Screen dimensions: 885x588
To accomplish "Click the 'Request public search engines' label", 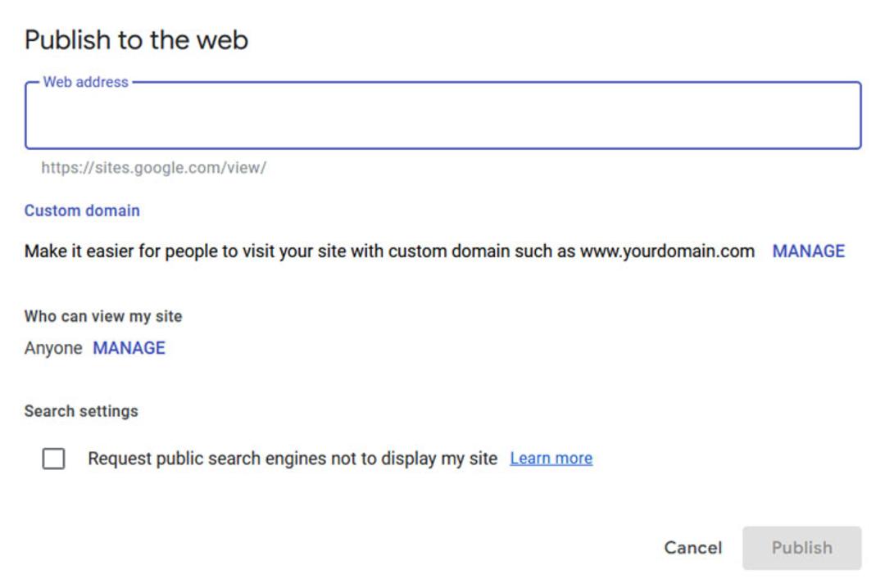I will tap(293, 459).
